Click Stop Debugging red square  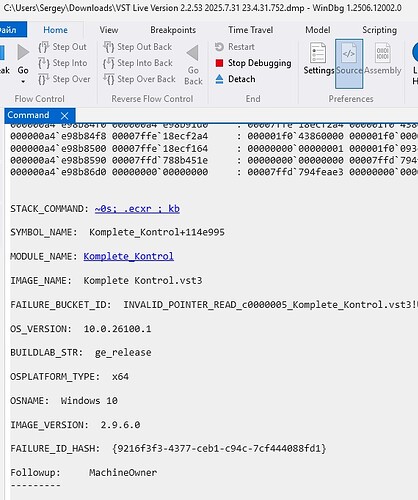click(219, 63)
